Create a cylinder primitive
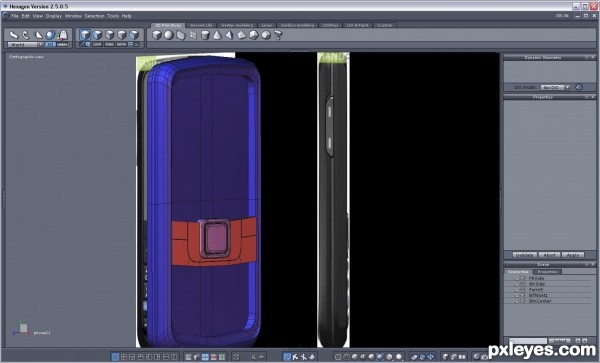The height and width of the screenshot is (363, 600). 205,35
